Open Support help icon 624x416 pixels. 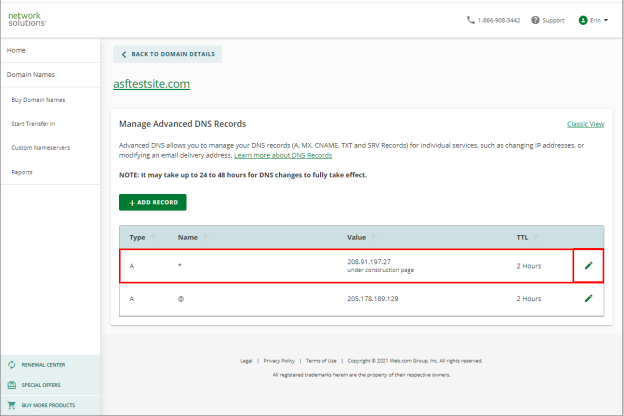pyautogui.click(x=535, y=20)
